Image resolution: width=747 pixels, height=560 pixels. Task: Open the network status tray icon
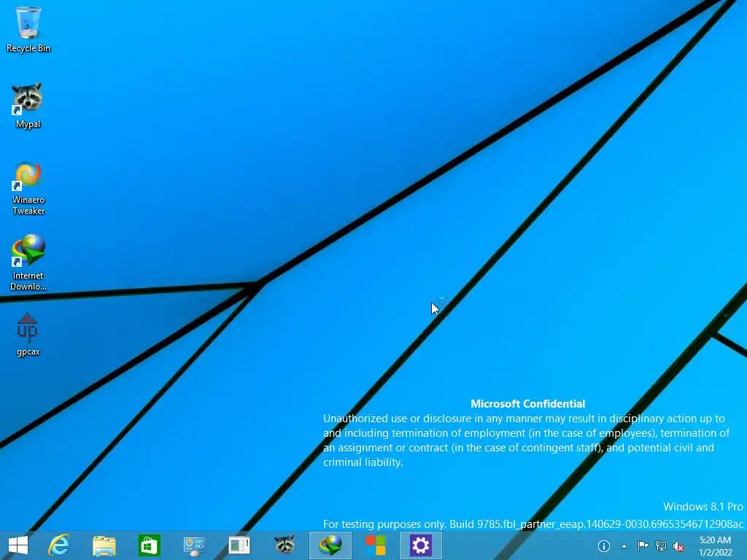point(661,546)
